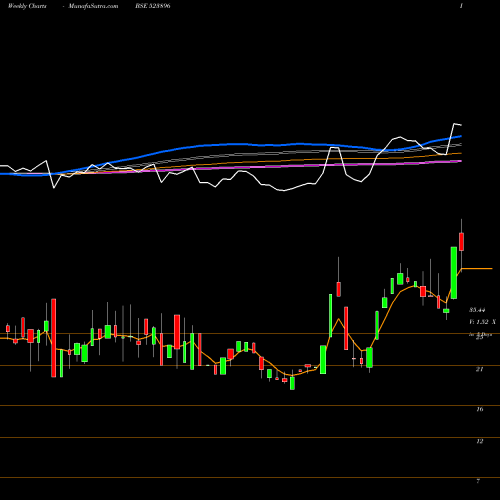Click the 'Weekly Charts' title text

click(27, 6)
